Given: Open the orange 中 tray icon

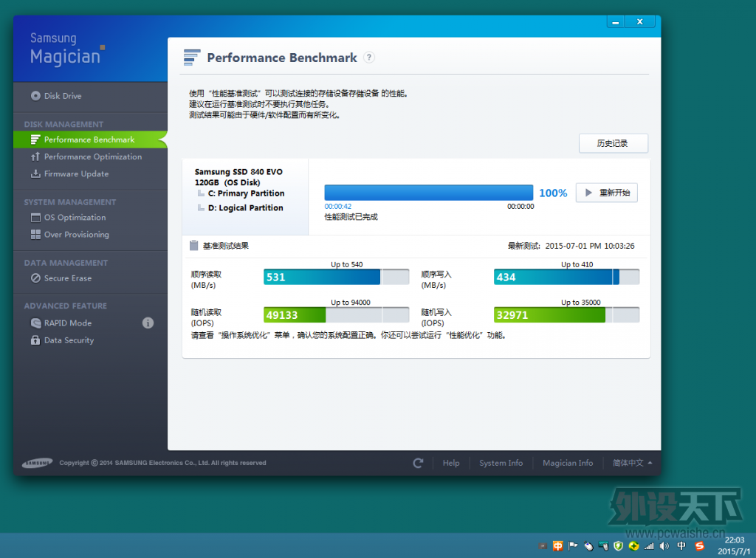Looking at the screenshot, I should tap(558, 546).
